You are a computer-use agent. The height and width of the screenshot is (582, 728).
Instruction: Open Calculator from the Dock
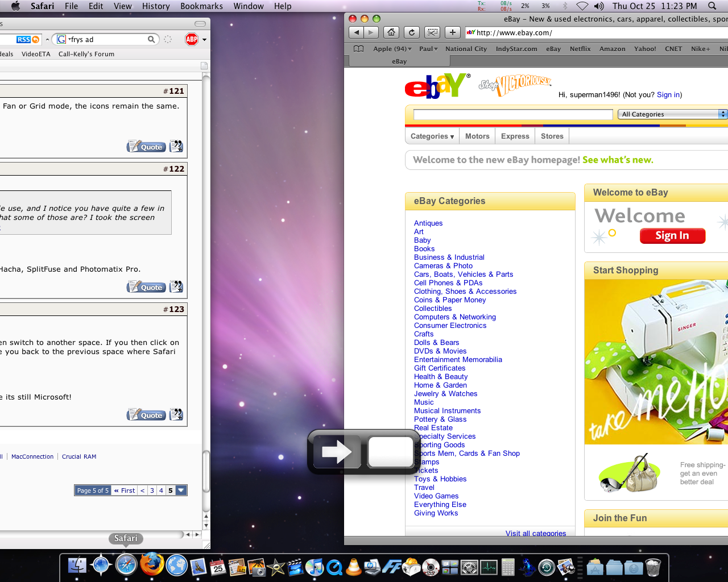pyautogui.click(x=508, y=566)
